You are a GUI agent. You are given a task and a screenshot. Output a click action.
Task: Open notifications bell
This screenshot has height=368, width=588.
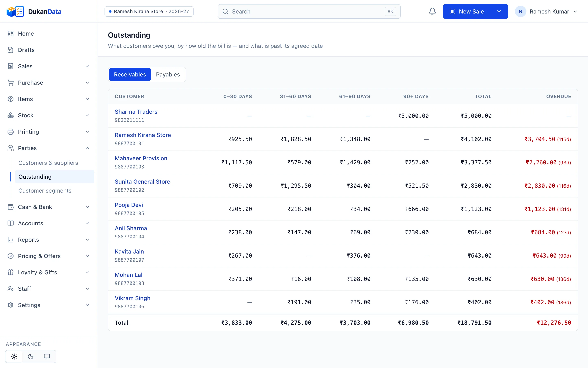pos(432,11)
